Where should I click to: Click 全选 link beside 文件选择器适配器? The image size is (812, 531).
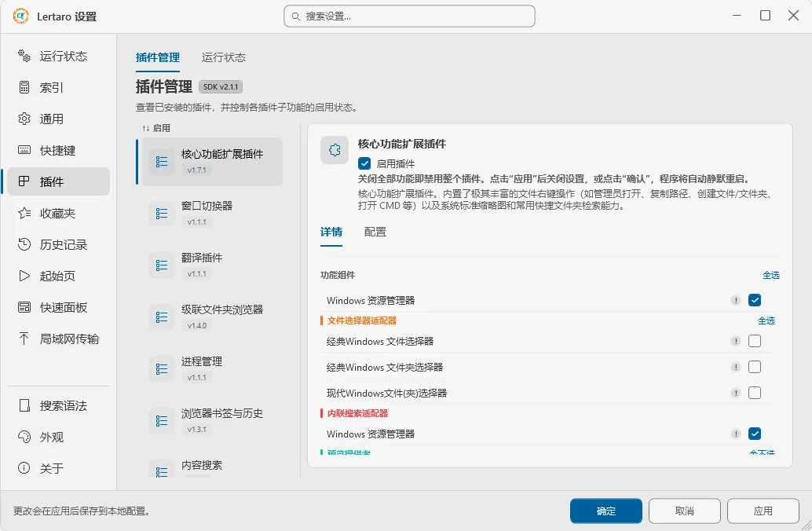point(766,320)
